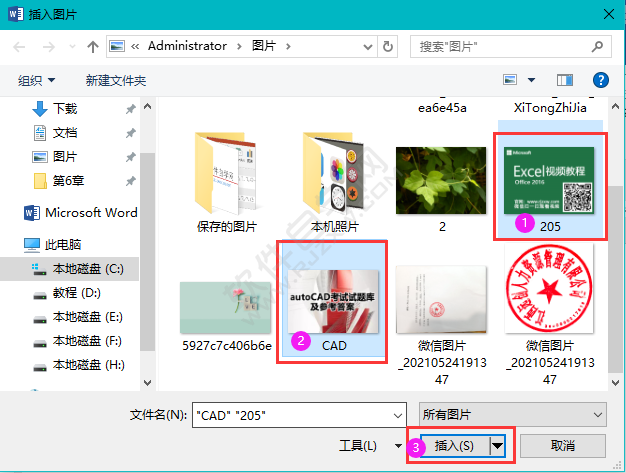Click file list scroll up arrow
The width and height of the screenshot is (626, 473).
tap(615, 107)
